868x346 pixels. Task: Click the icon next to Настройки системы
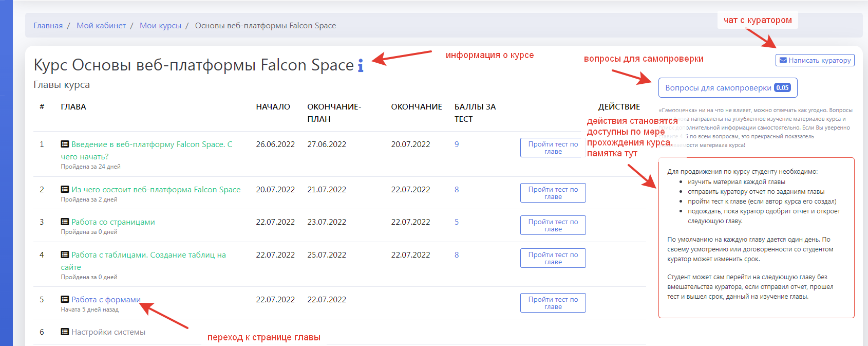65,332
